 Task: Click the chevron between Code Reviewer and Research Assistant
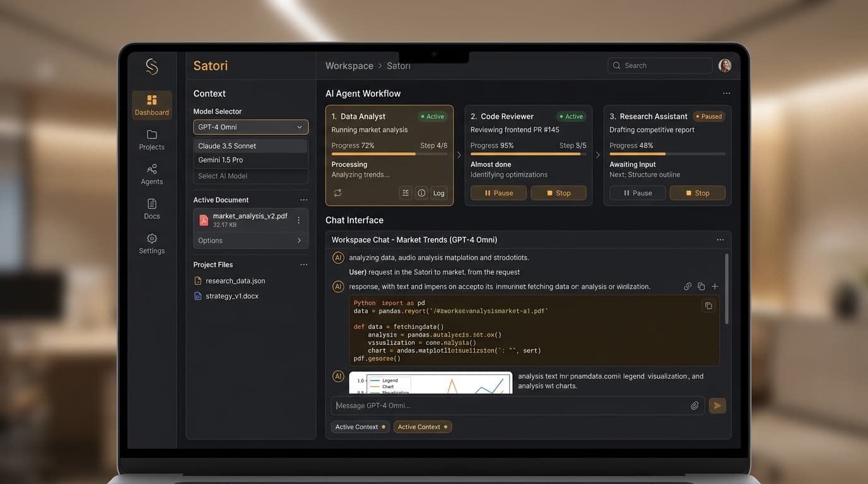pyautogui.click(x=598, y=155)
